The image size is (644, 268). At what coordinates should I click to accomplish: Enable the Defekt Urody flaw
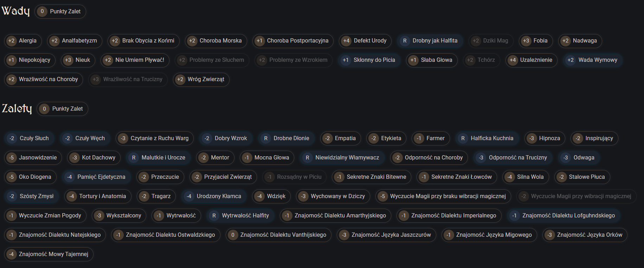(x=365, y=41)
